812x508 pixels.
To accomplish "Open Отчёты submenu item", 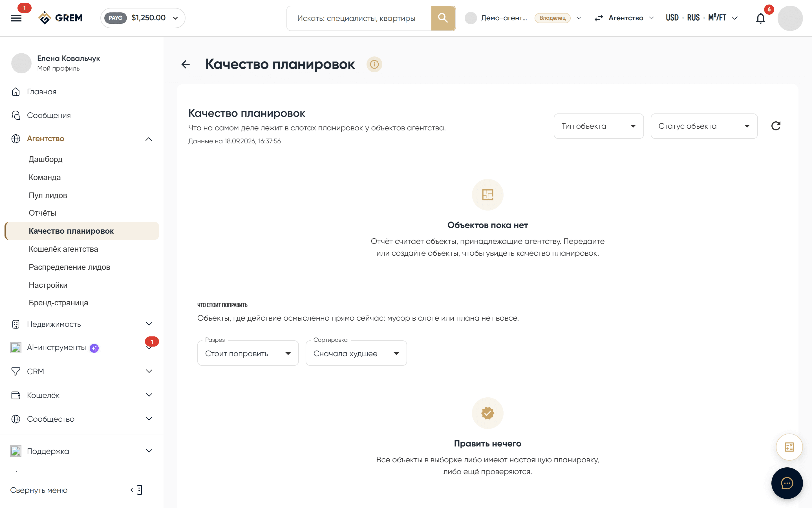I will click(x=42, y=213).
